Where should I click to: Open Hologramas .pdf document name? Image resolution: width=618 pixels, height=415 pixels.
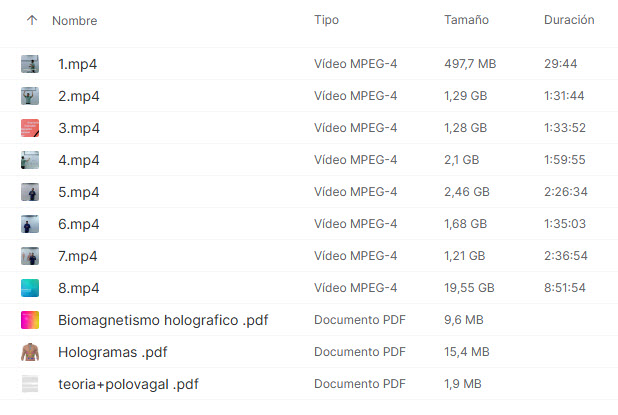pyautogui.click(x=112, y=352)
